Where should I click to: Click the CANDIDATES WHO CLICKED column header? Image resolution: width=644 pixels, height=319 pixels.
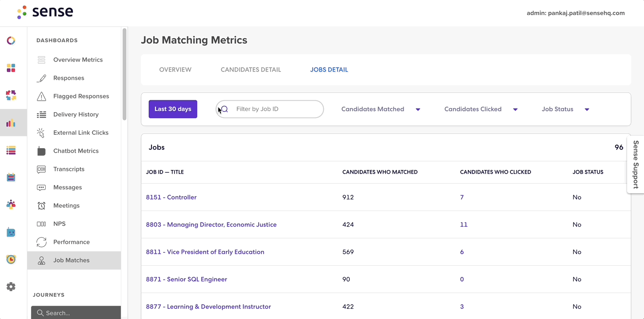(x=495, y=172)
